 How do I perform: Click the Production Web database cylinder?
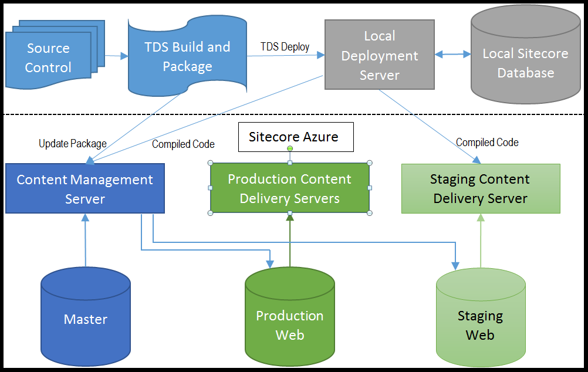(289, 324)
